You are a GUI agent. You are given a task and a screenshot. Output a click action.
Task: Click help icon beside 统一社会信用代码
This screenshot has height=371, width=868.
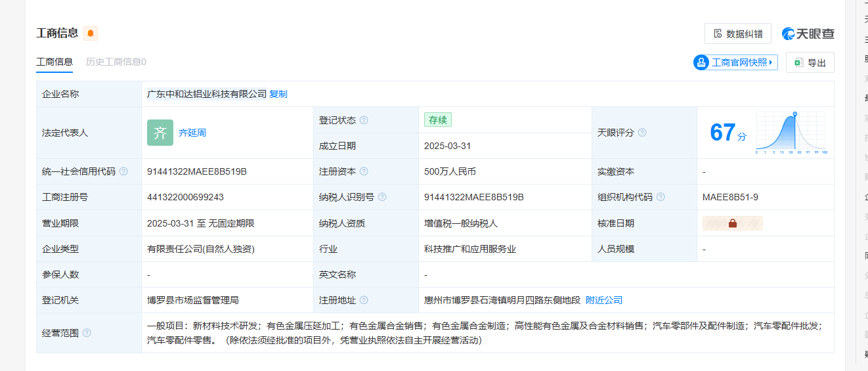[x=123, y=172]
